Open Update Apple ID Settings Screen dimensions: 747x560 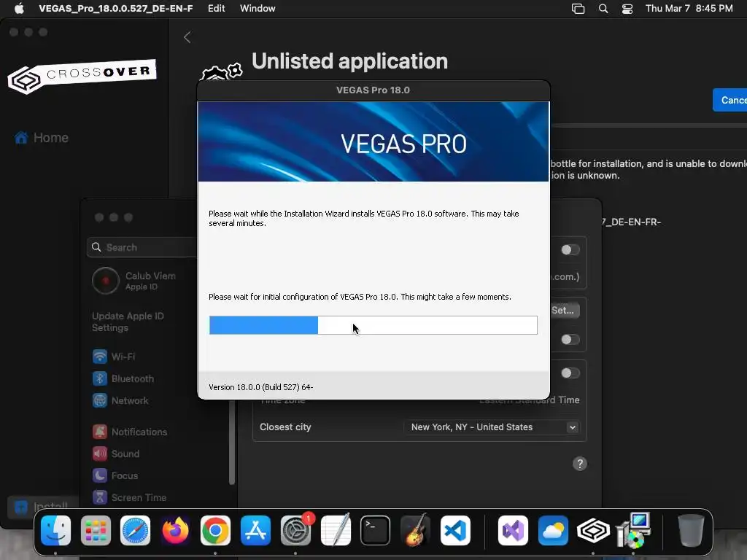click(x=128, y=322)
